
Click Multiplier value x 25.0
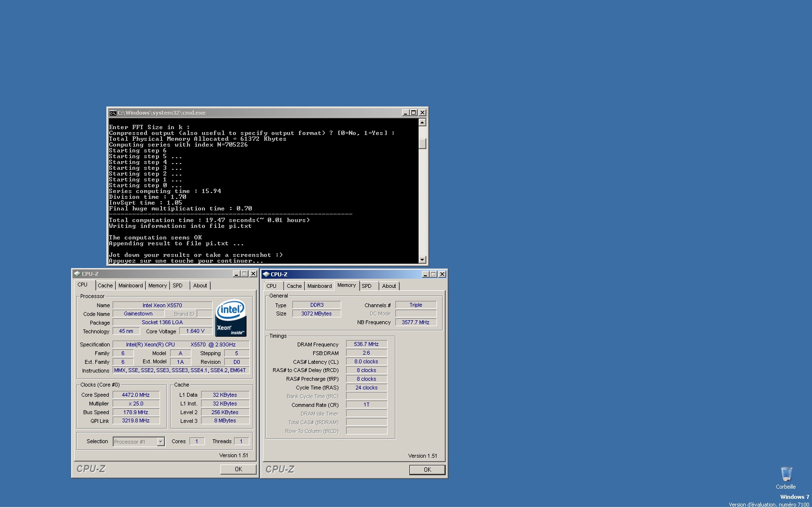click(136, 404)
